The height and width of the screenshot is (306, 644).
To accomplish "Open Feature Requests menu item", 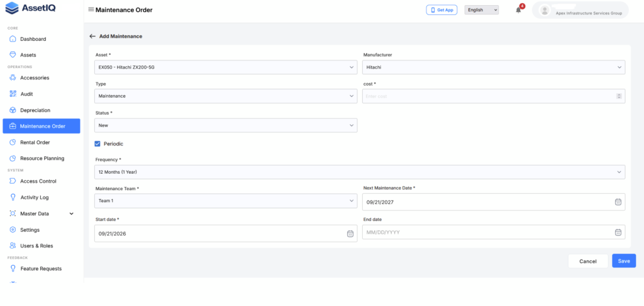I will (42, 269).
